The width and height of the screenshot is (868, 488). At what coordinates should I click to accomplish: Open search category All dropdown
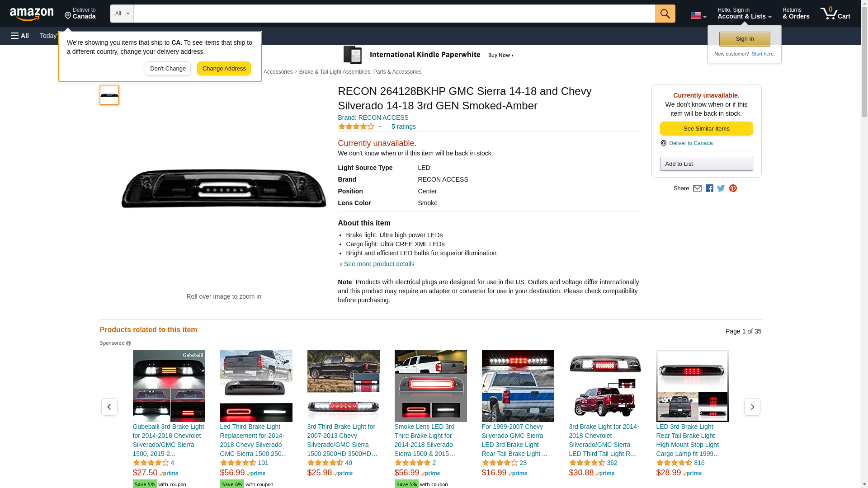click(122, 14)
